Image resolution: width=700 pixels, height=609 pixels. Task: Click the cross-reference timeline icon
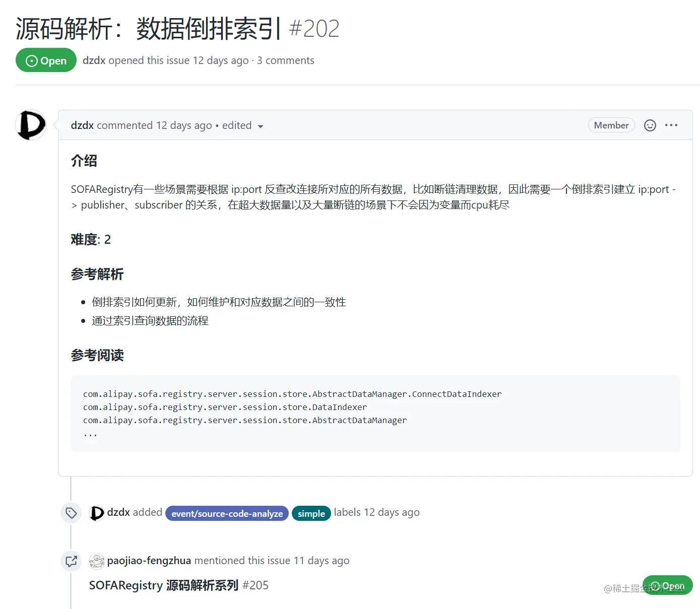click(71, 561)
